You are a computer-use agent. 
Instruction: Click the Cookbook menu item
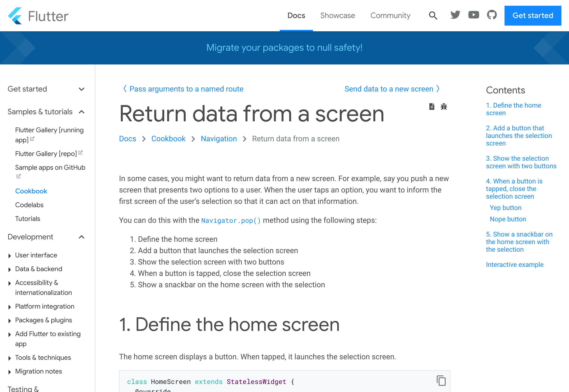pos(31,191)
